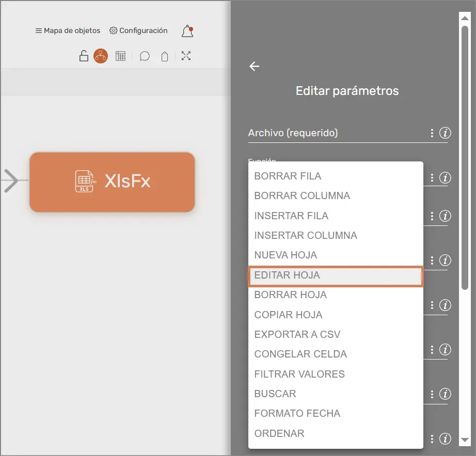Click the scrollbar up arrow

tap(465, 18)
